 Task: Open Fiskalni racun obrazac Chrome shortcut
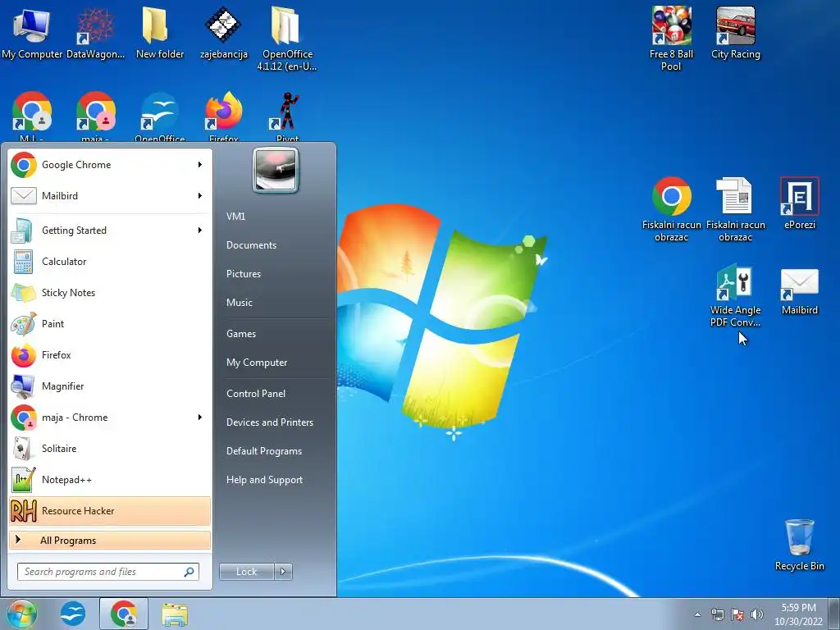pyautogui.click(x=671, y=209)
